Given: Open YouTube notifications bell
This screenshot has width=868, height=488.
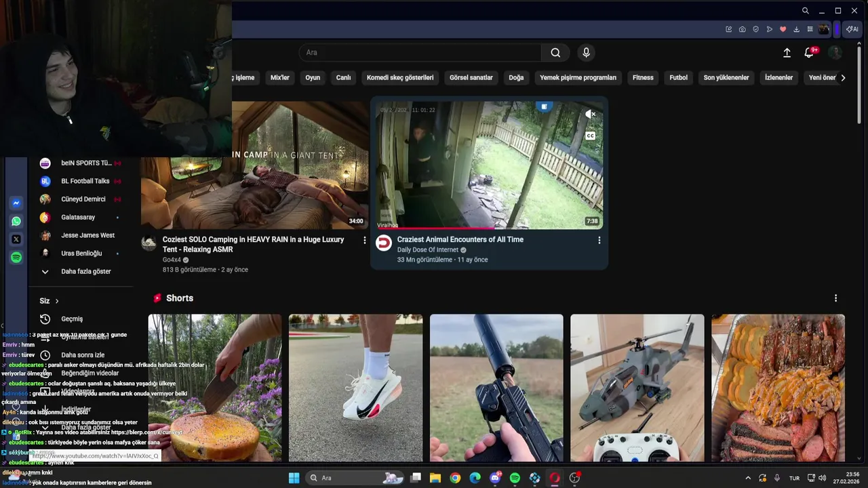Looking at the screenshot, I should [810, 53].
